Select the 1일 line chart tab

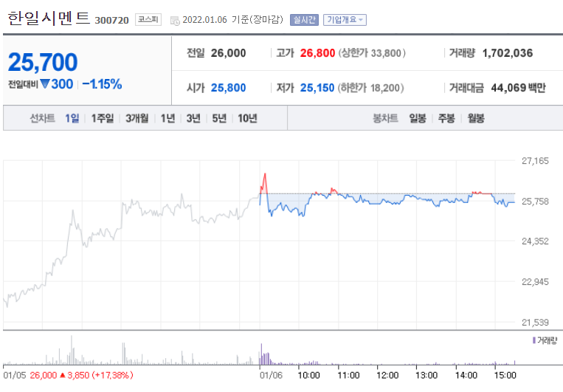[72, 118]
